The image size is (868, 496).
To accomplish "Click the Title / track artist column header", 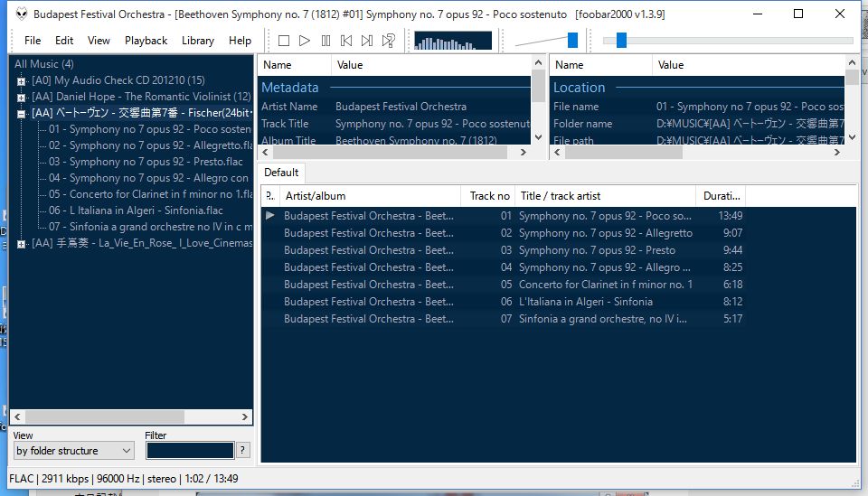I will coord(605,196).
